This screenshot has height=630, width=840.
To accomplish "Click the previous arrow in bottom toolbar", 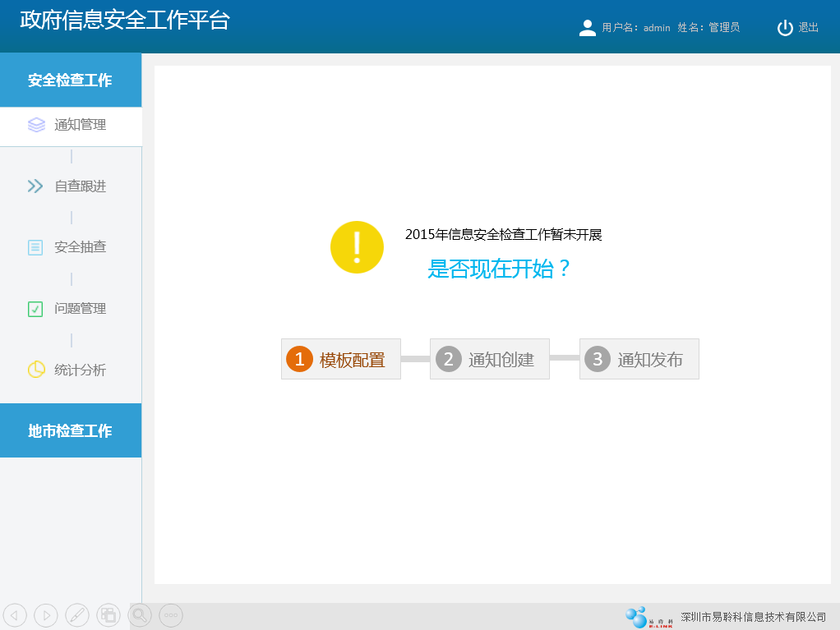I will pos(15,614).
